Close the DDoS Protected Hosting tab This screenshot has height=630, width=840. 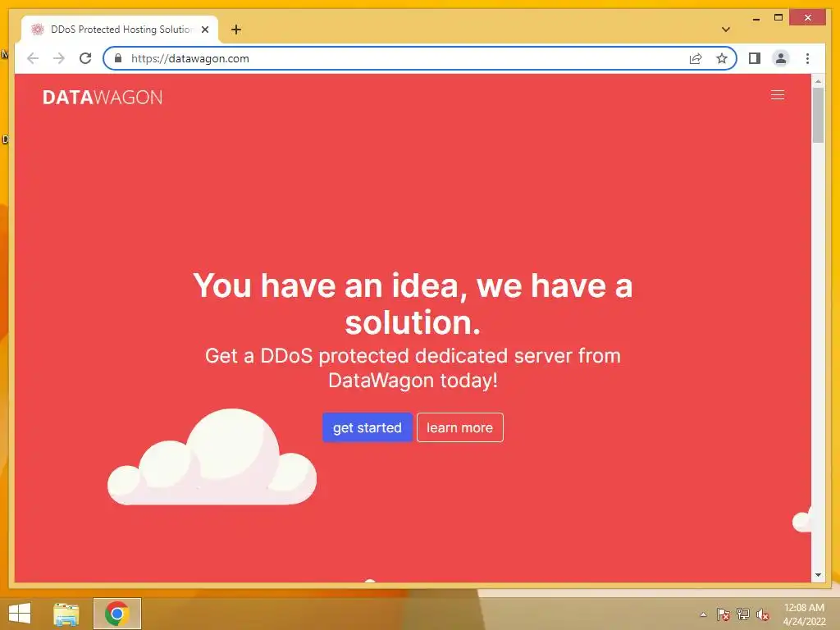pyautogui.click(x=204, y=30)
